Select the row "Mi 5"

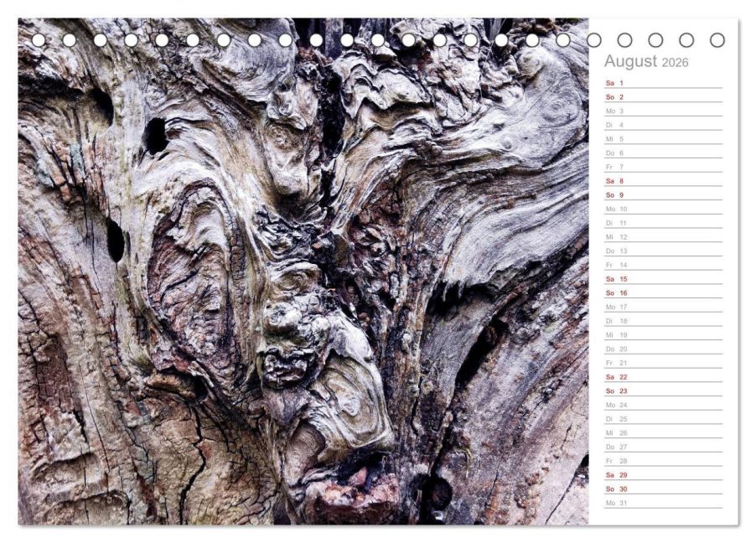pyautogui.click(x=664, y=139)
